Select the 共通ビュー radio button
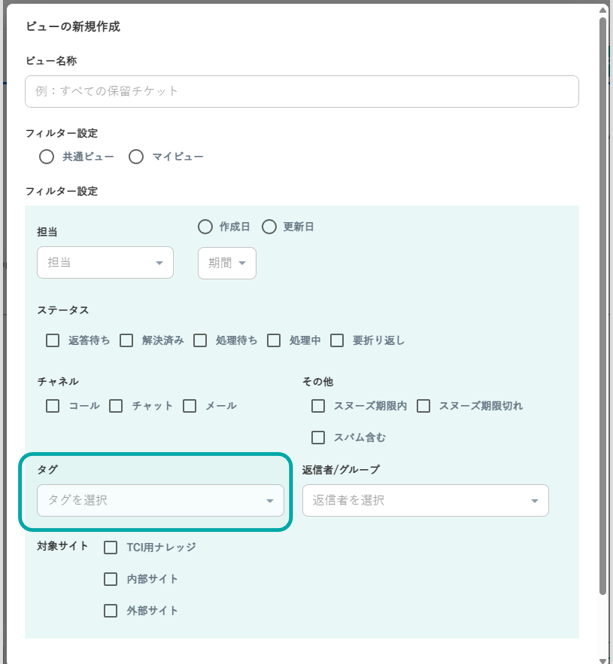Screen dimensions: 613x664 click(46, 157)
